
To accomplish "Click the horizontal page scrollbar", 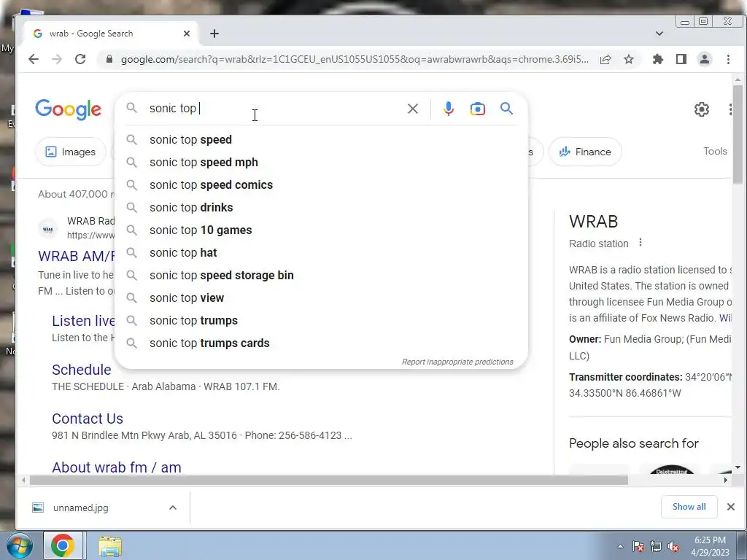I will click(329, 480).
